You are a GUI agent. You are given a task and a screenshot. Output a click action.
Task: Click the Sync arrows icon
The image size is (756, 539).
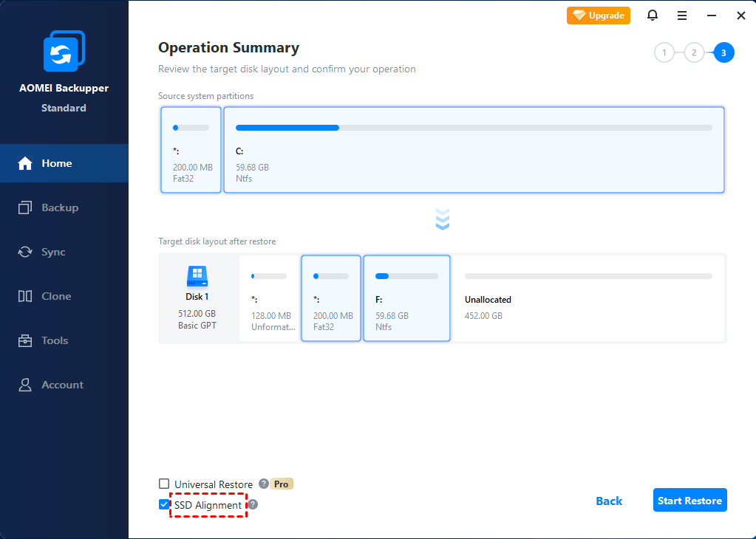[25, 252]
